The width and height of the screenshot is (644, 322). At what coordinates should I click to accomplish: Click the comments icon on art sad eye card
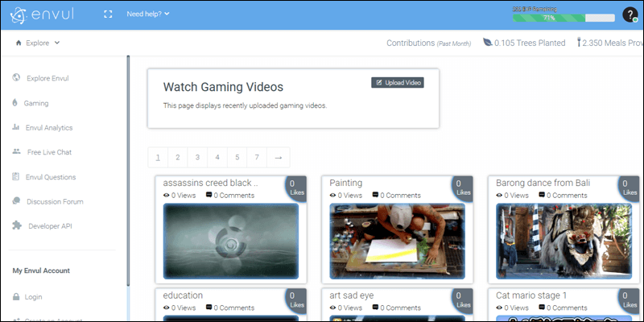coord(375,308)
